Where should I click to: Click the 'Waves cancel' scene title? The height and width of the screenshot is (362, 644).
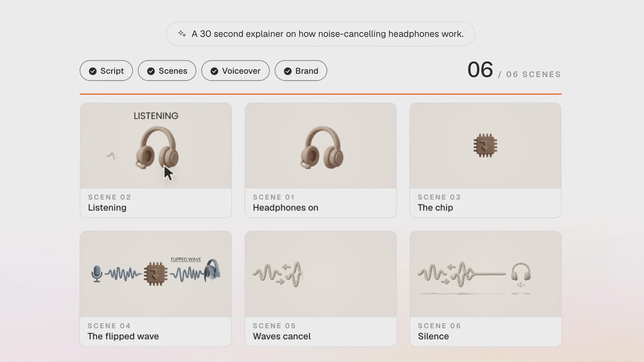tap(282, 336)
